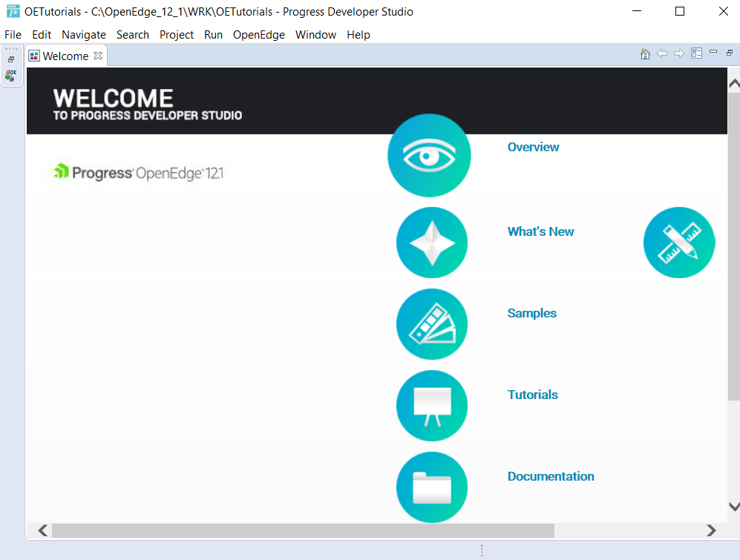
Task: Open the Search menu
Action: tap(133, 35)
